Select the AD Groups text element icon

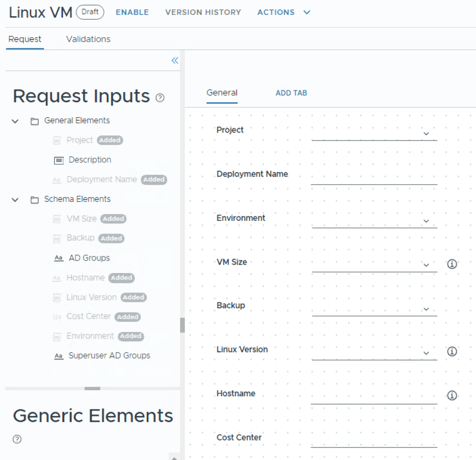coord(59,258)
